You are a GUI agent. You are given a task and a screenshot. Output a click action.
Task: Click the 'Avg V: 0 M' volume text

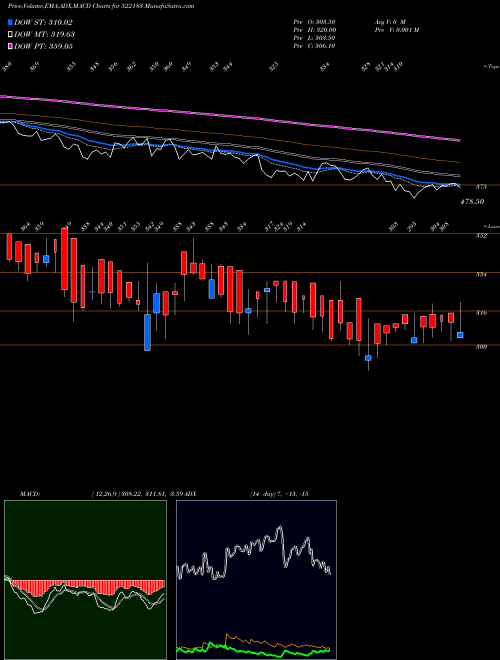point(390,22)
